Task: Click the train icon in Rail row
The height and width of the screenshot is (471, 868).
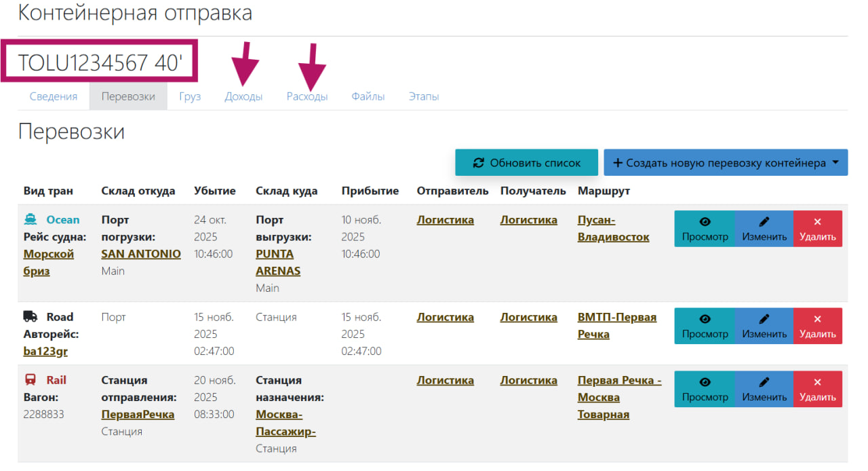Action: [x=31, y=380]
